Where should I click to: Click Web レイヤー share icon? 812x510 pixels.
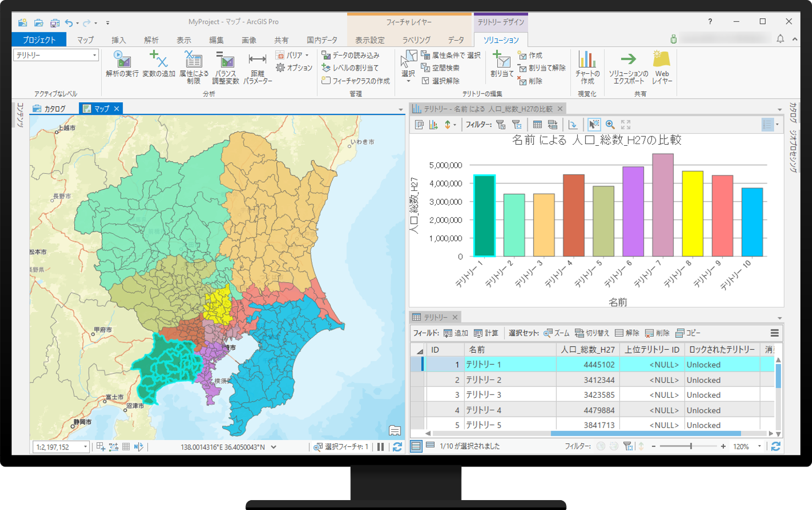662,67
